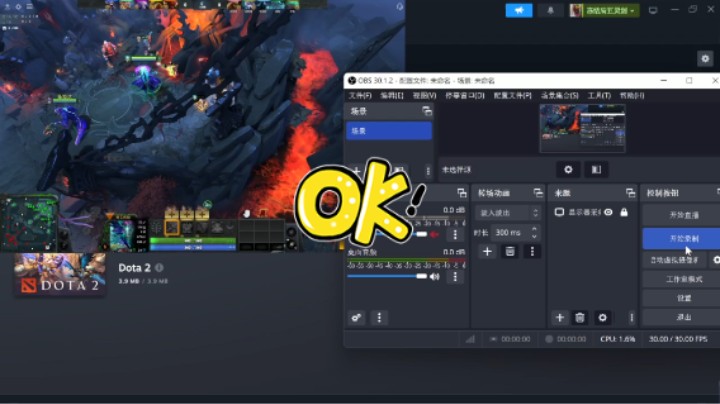This screenshot has width=720, height=404.
Task: Open OBS Settings button in controls panel
Action: (684, 298)
